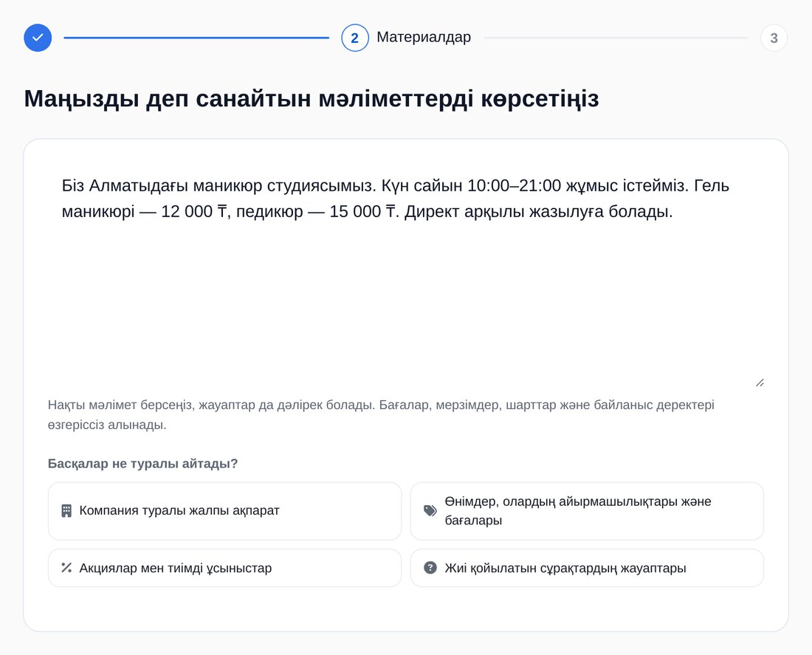Go to step 3 circle
Viewport: 812px width, 655px height.
click(774, 38)
